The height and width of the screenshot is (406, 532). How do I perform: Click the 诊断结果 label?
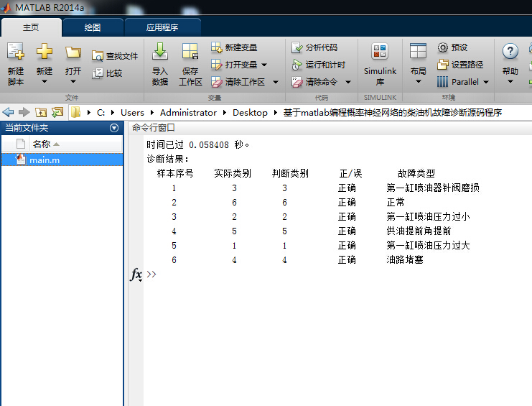167,159
